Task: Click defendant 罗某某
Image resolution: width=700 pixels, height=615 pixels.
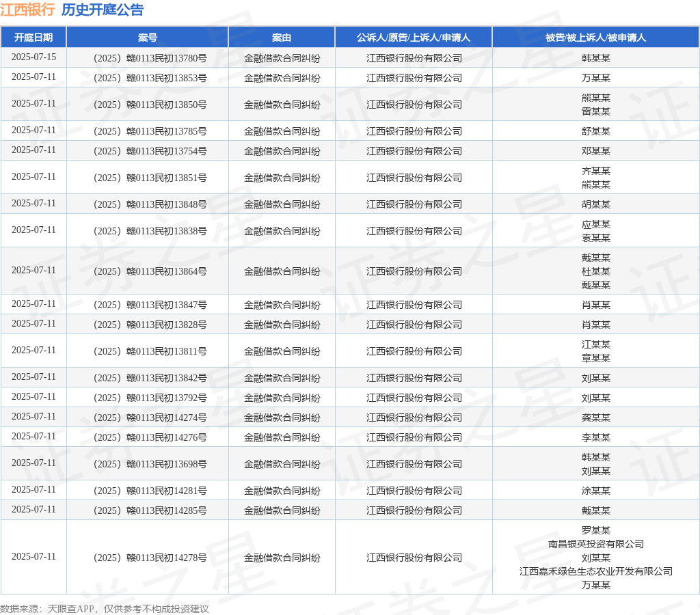Action: [x=595, y=530]
